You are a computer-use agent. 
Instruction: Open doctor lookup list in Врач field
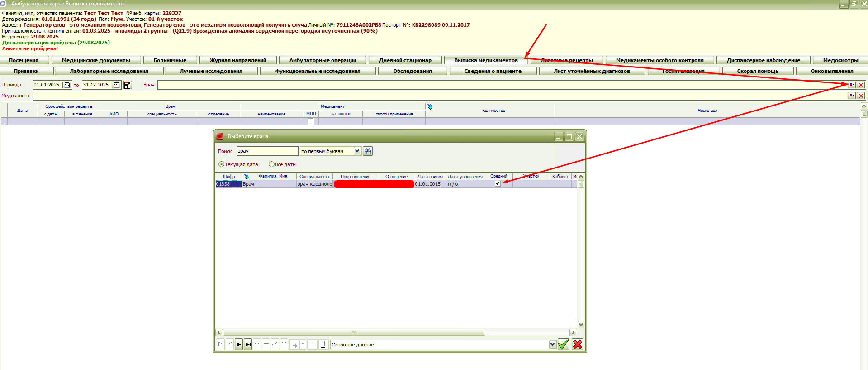click(852, 85)
